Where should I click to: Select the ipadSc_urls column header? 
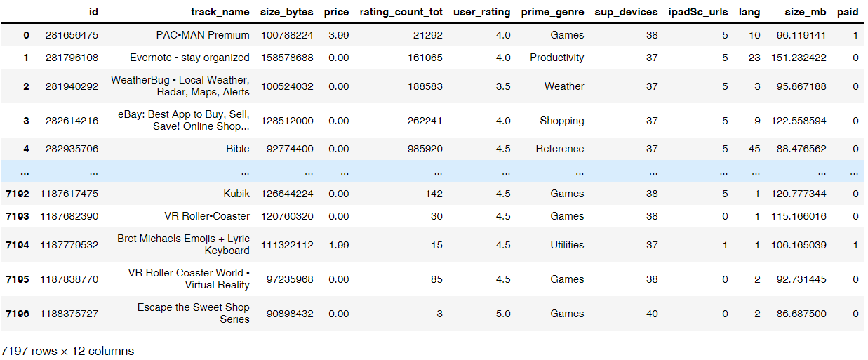click(699, 12)
